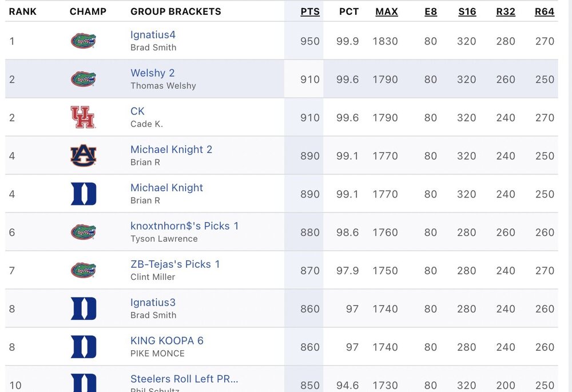This screenshot has height=392, width=572.
Task: View the Michael Knight 2 bracket
Action: 171,149
